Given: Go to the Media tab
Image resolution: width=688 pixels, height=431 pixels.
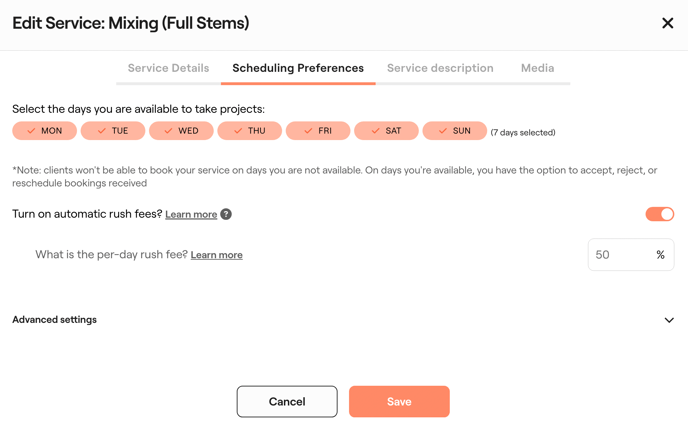Looking at the screenshot, I should click(x=537, y=68).
